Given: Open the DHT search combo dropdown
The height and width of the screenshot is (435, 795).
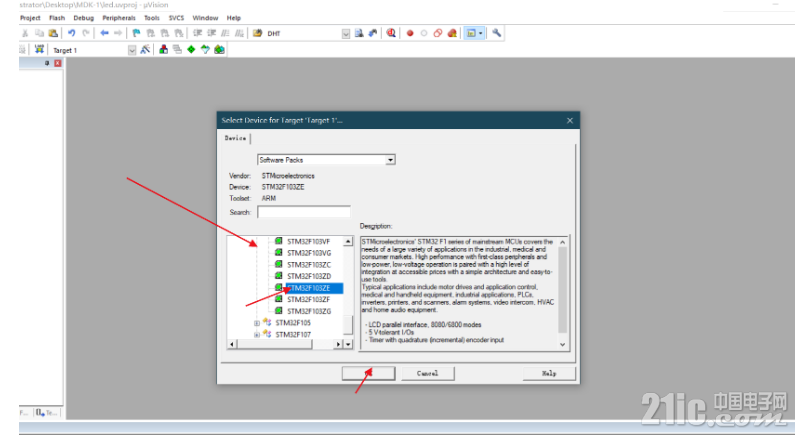Looking at the screenshot, I should (x=346, y=33).
